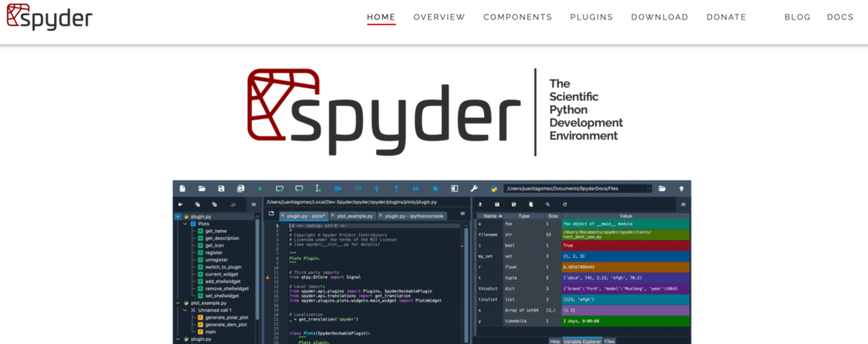Select generate_polar_plot function in the outline
The image size is (868, 344).
coord(226,318)
